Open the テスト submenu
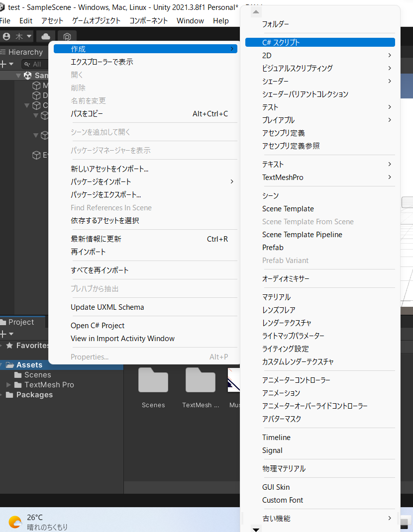The image size is (413, 532). pyautogui.click(x=320, y=107)
